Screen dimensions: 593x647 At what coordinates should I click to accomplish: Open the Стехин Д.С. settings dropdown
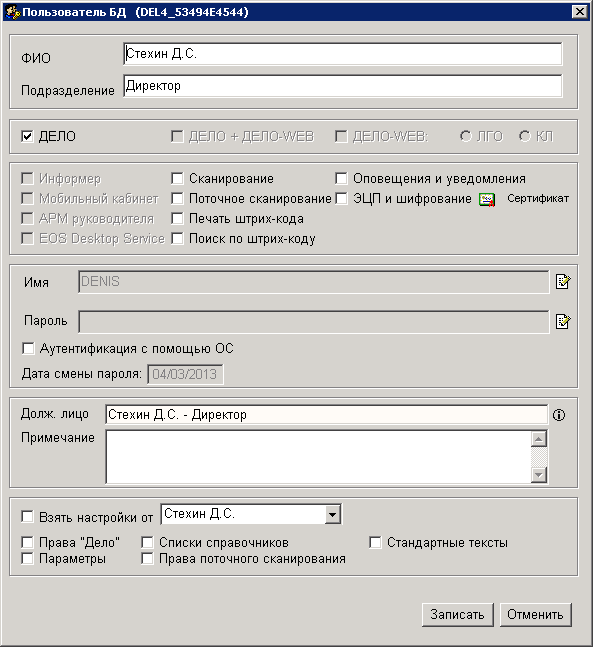[332, 514]
